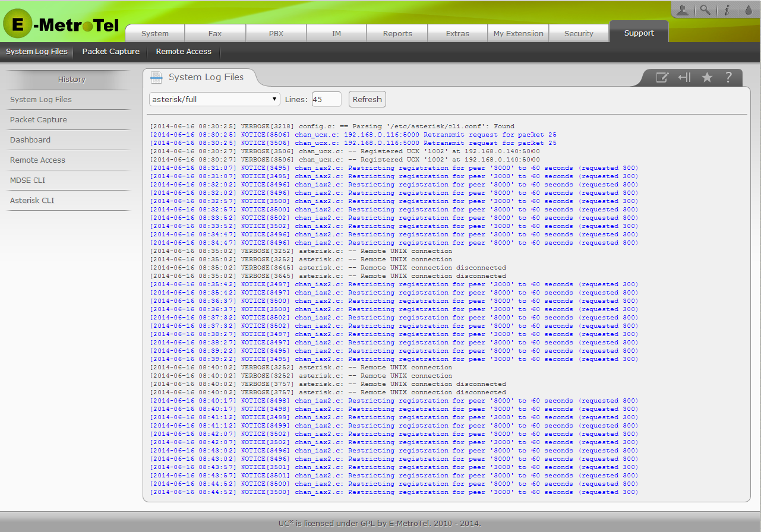Open the info icon in header

pos(727,9)
